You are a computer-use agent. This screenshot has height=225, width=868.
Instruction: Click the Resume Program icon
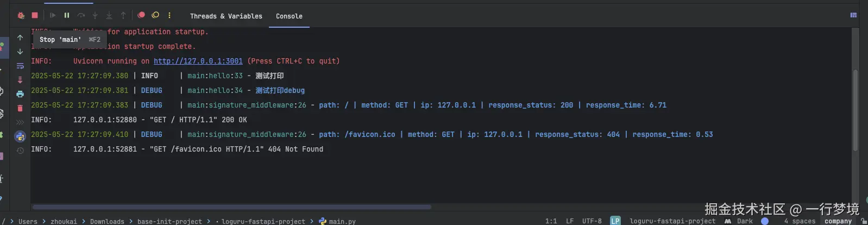pos(53,15)
